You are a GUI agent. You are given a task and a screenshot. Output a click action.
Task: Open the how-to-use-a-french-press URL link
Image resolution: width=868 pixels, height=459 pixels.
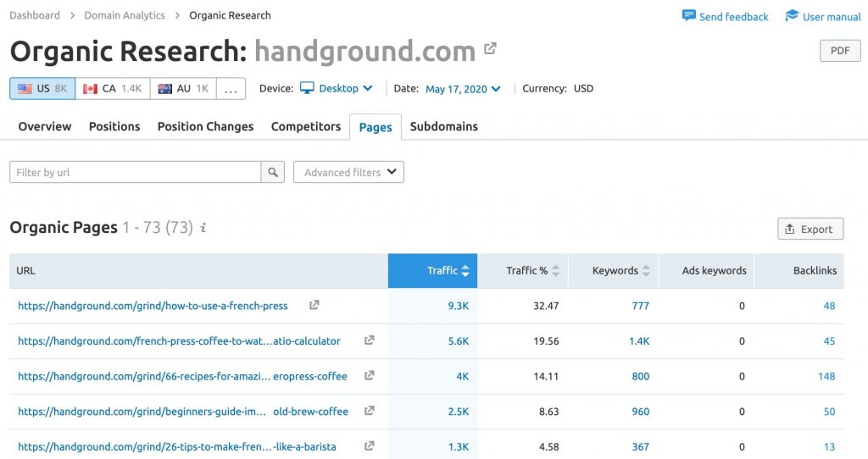(x=153, y=306)
